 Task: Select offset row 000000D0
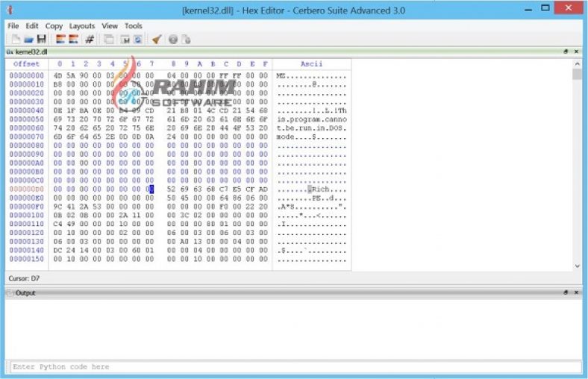26,189
